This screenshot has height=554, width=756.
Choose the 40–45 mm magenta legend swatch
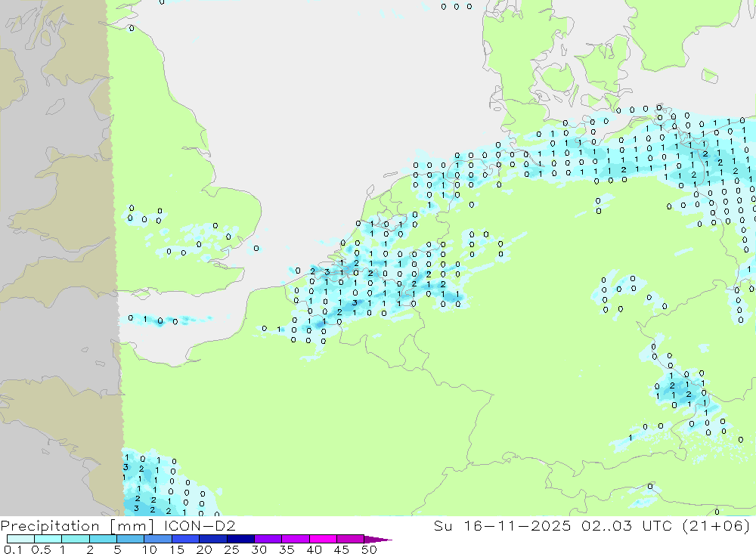[323, 539]
